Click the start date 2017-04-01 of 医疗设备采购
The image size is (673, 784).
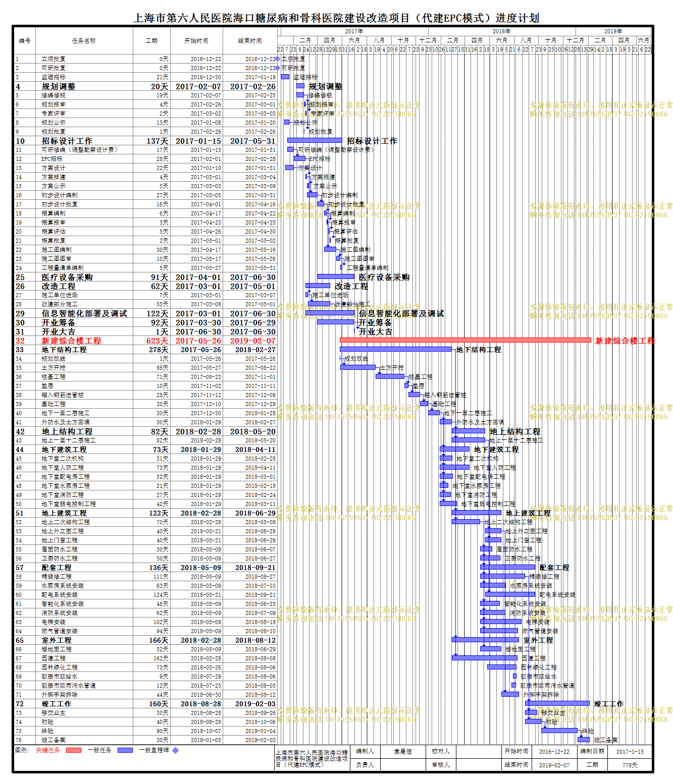click(198, 277)
